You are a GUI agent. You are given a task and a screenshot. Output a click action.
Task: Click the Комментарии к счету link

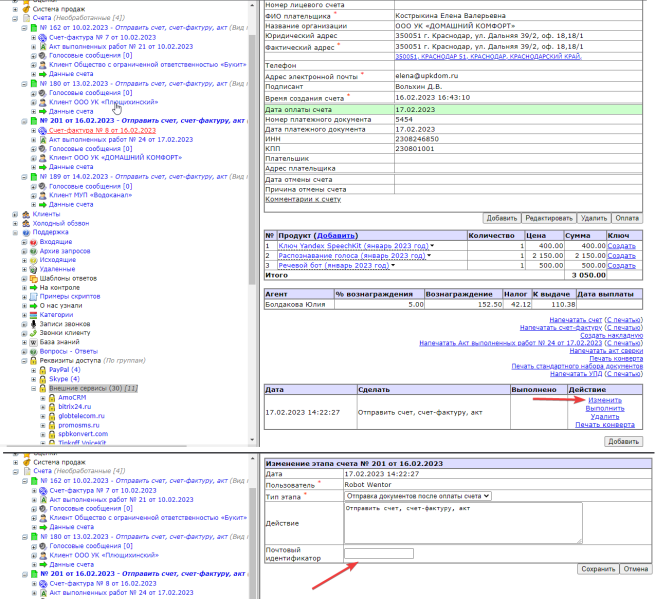303,199
